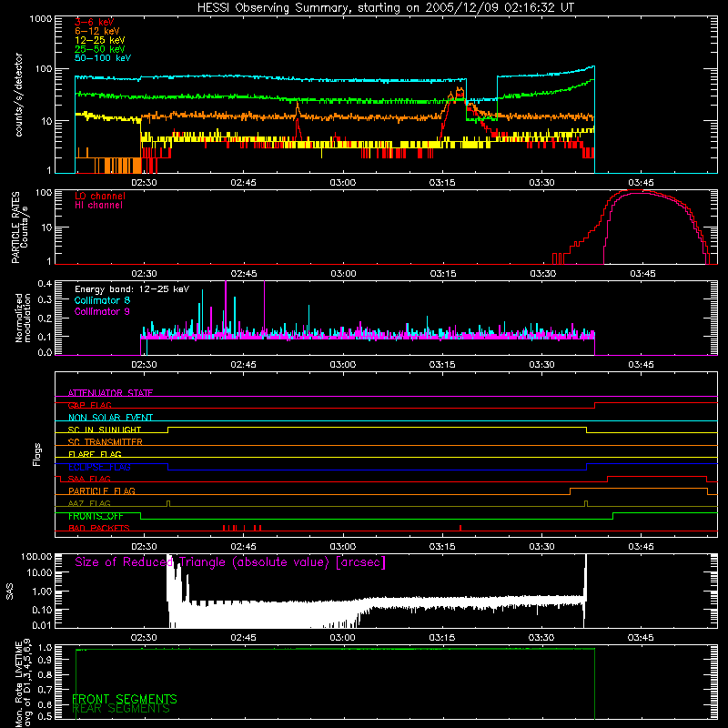Select the 50-100 keV legend label

103,58
